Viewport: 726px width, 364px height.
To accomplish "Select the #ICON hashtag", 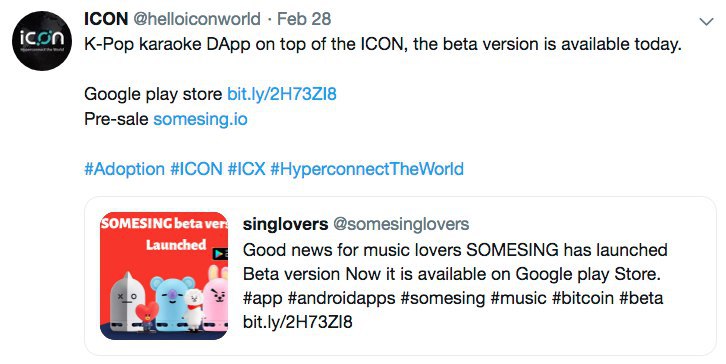I will 196,169.
